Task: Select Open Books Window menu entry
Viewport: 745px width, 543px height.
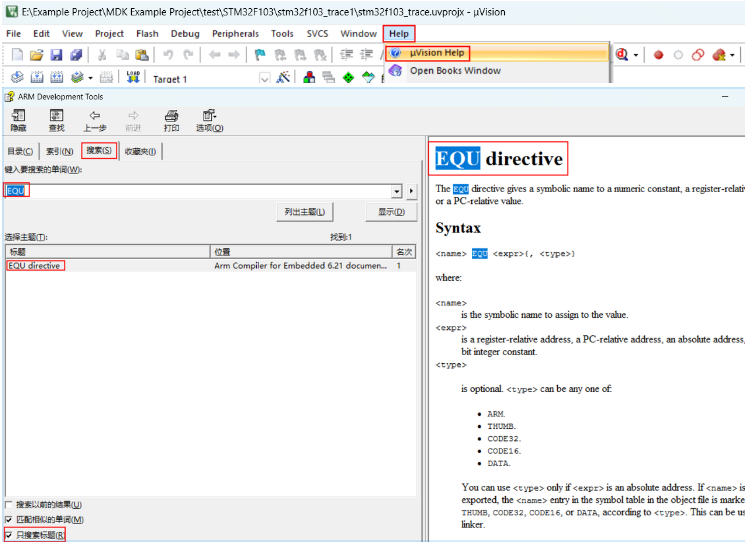Action: pos(454,71)
